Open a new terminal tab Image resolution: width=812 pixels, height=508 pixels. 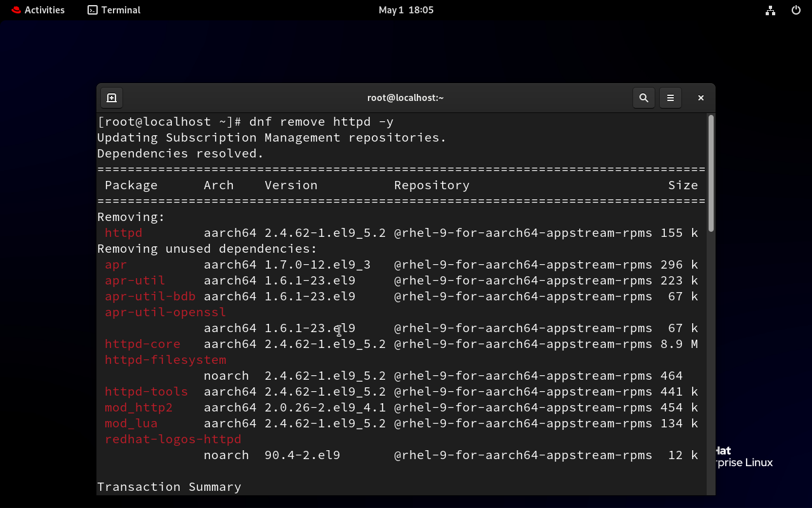(112, 98)
